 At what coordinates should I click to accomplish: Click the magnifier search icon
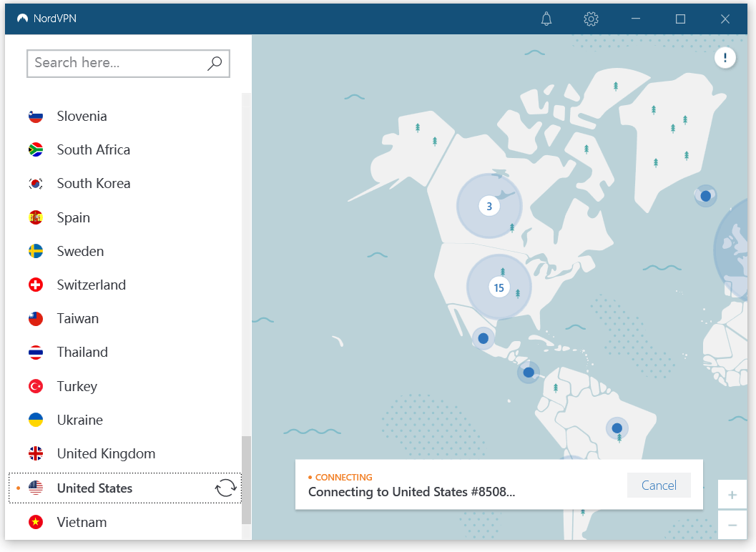[x=215, y=63]
